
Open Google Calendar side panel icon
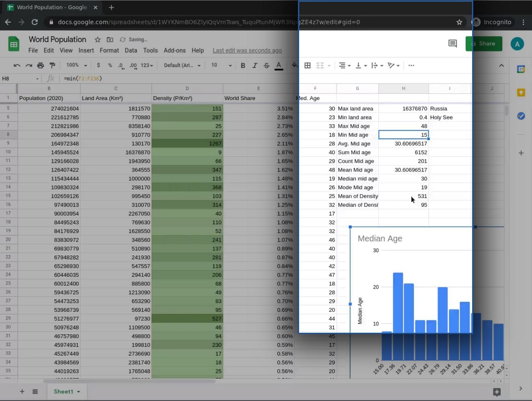(521, 70)
